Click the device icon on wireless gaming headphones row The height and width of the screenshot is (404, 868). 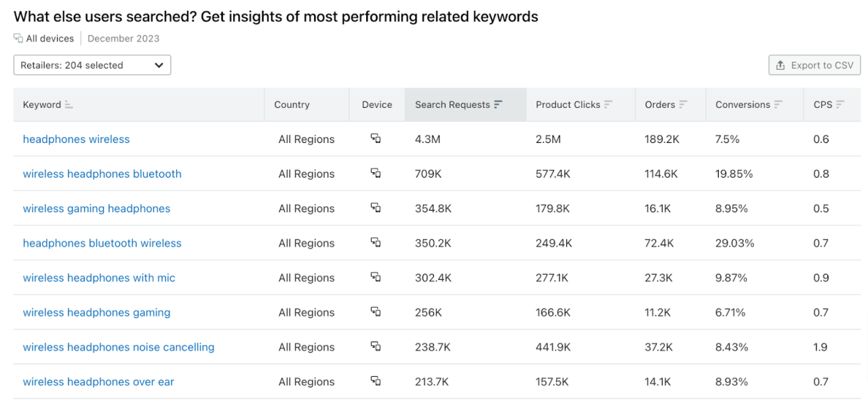[x=376, y=208]
